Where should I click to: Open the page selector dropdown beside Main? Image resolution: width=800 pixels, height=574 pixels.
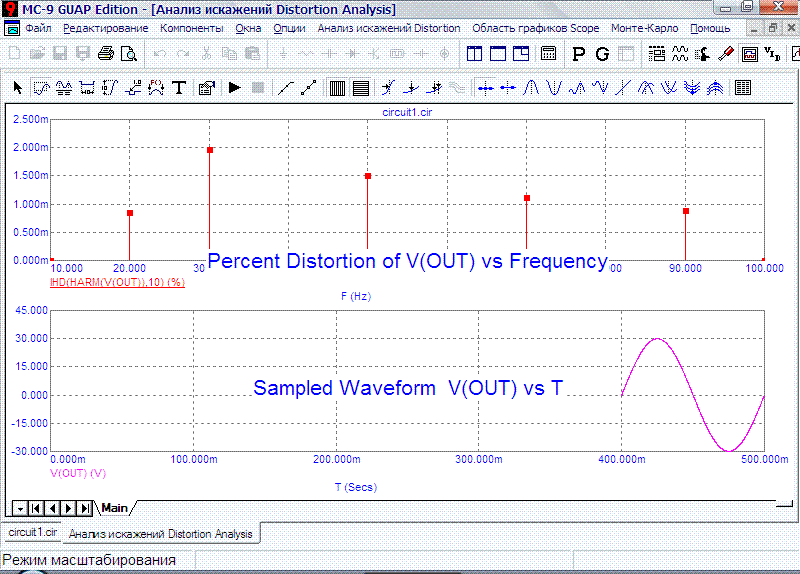20,508
